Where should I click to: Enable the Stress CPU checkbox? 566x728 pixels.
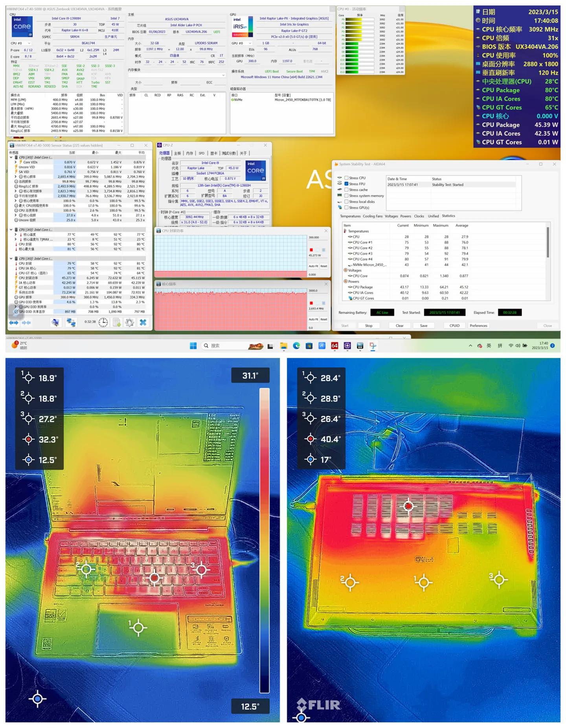coord(346,178)
